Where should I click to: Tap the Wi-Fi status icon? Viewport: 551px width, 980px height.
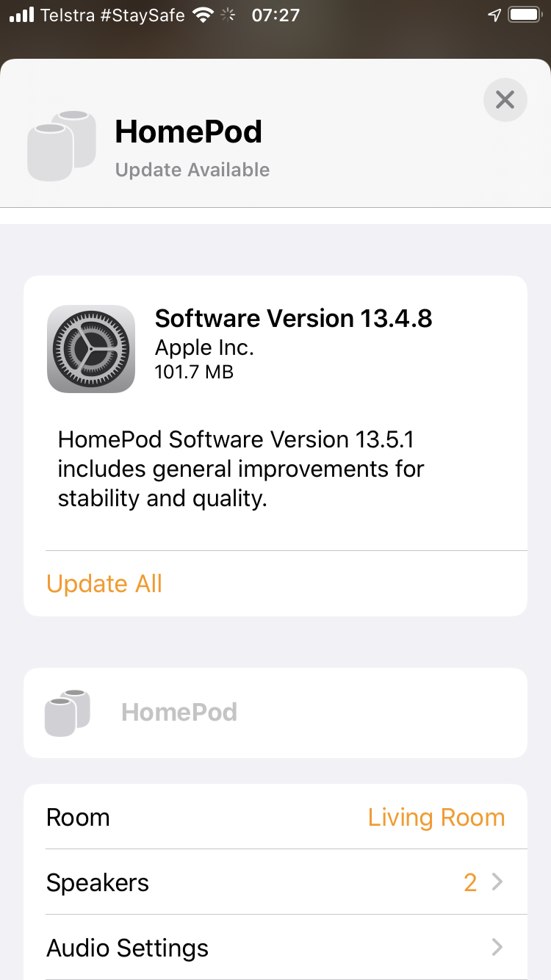[203, 15]
